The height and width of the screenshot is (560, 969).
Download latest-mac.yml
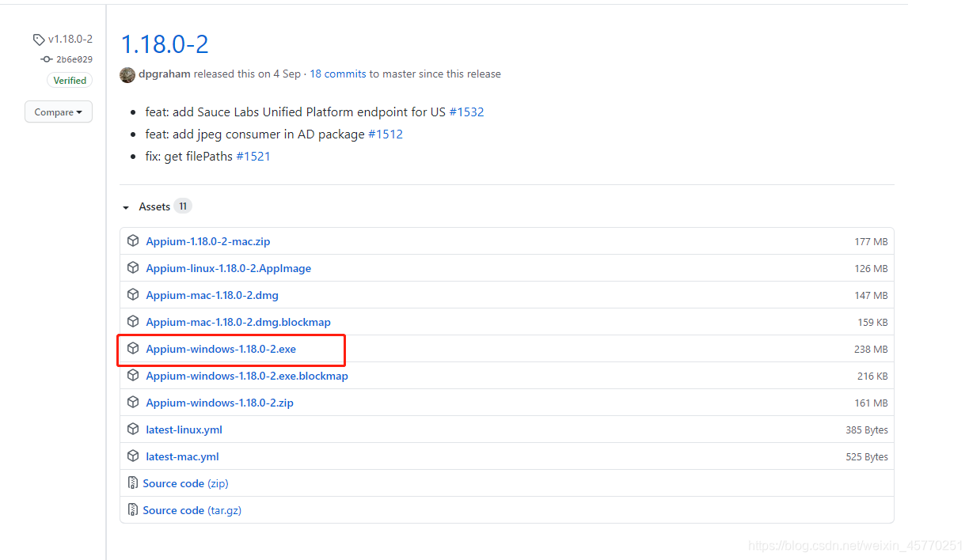tap(182, 456)
